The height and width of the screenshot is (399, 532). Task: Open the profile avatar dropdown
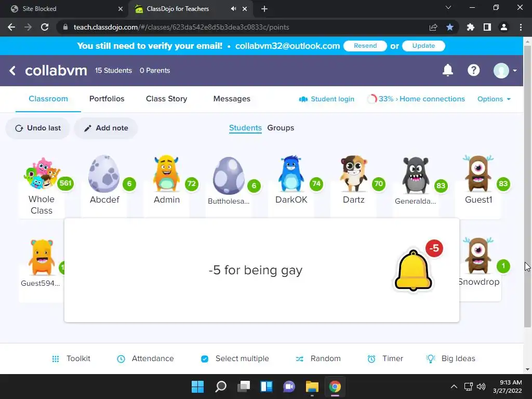point(505,71)
